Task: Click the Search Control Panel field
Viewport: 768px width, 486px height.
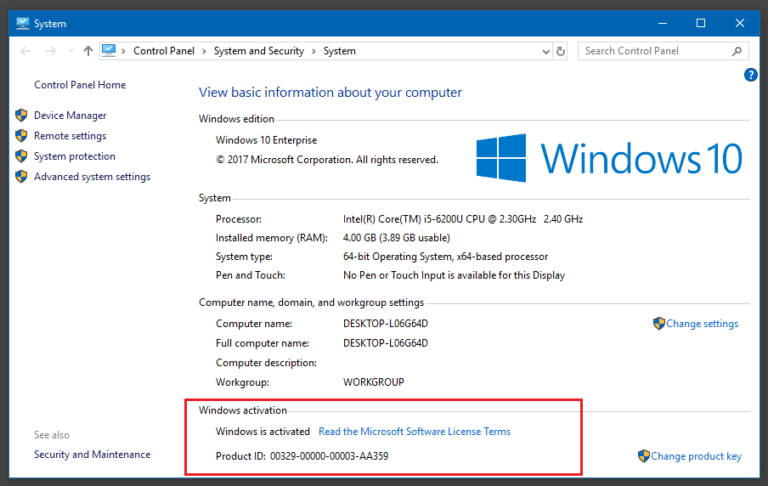Action: [655, 51]
